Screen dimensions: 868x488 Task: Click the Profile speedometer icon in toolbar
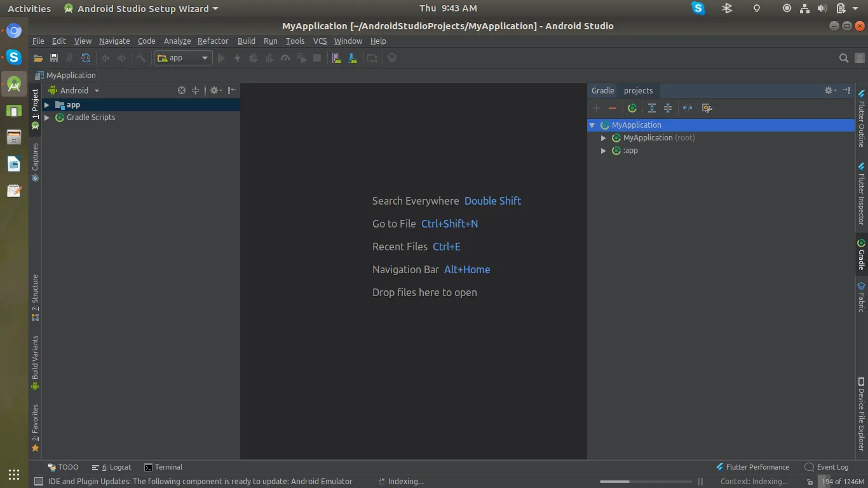pos(285,58)
